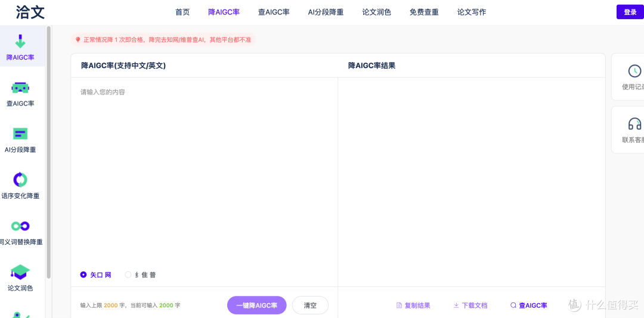Click the 清空 clear button
This screenshot has height=318, width=644.
coord(310,305)
